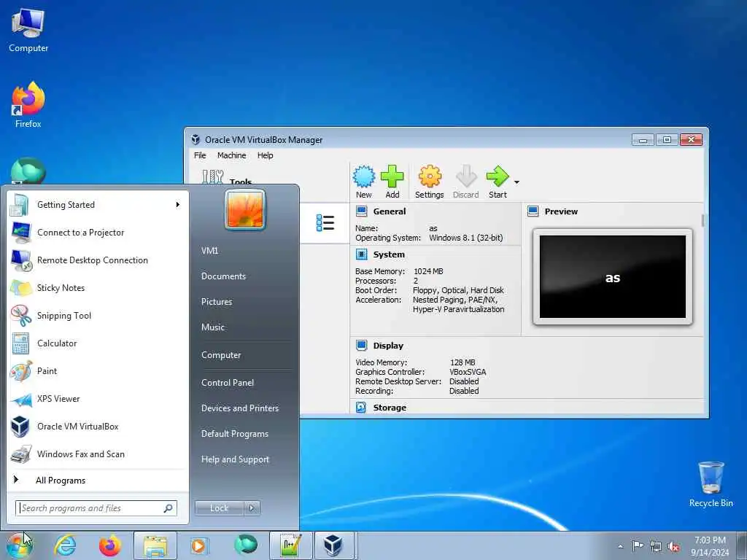The height and width of the screenshot is (560, 747).
Task: Launch Connect to a Projector
Action: click(x=96, y=233)
